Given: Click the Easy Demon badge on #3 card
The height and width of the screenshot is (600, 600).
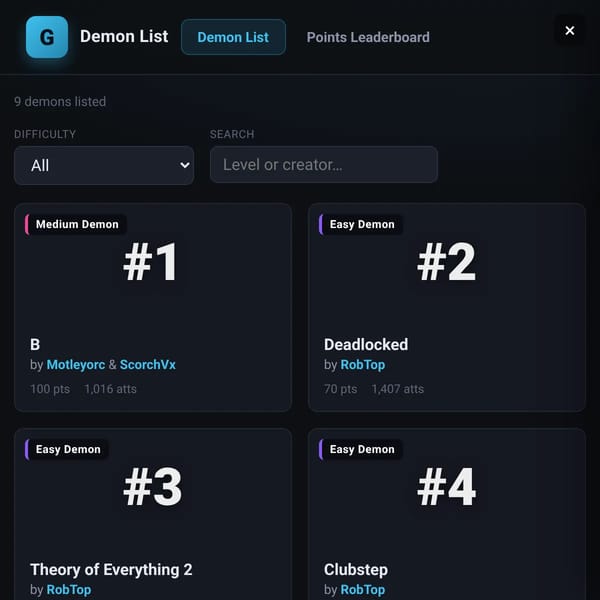Looking at the screenshot, I should click(67, 449).
